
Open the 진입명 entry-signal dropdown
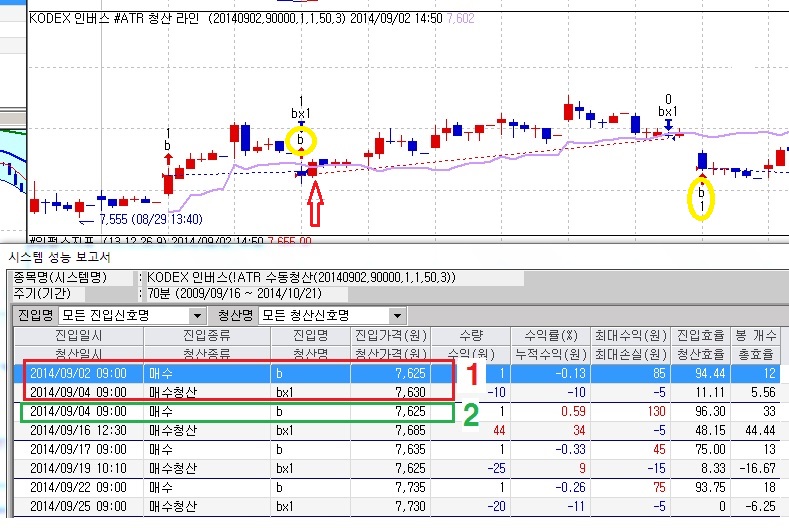197,316
